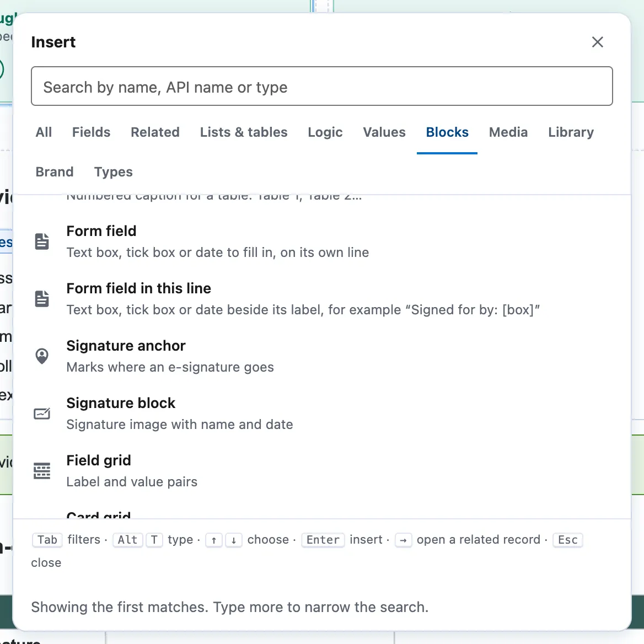Focus the search by name field

pos(321,86)
